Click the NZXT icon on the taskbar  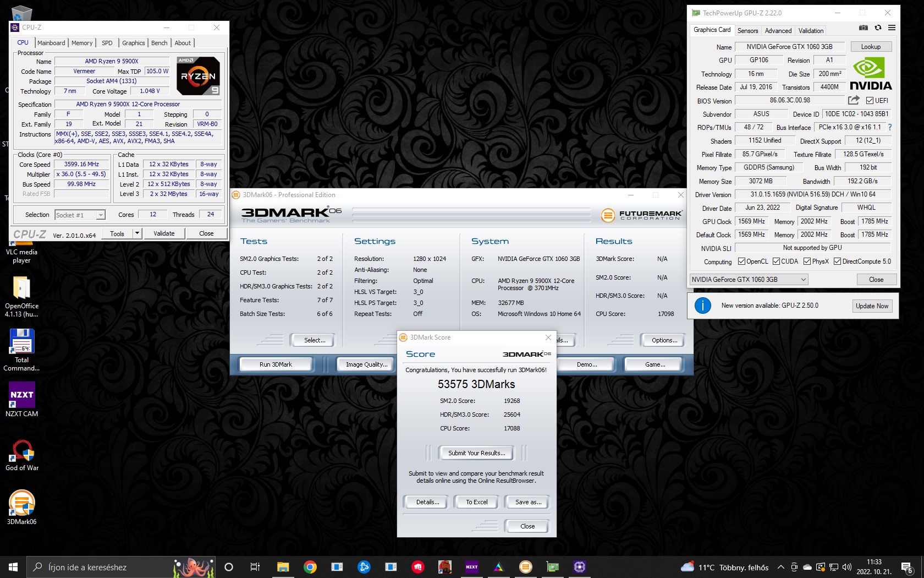point(471,567)
